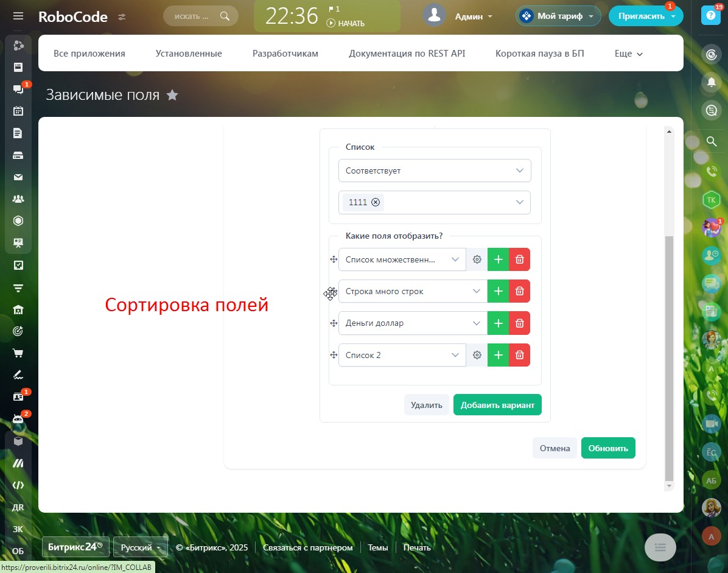Click the gear settings icon for Список 2

tap(477, 355)
